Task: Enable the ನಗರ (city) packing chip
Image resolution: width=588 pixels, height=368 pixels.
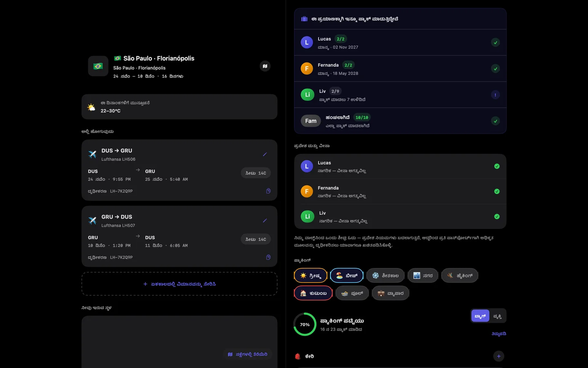Action: pyautogui.click(x=423, y=276)
